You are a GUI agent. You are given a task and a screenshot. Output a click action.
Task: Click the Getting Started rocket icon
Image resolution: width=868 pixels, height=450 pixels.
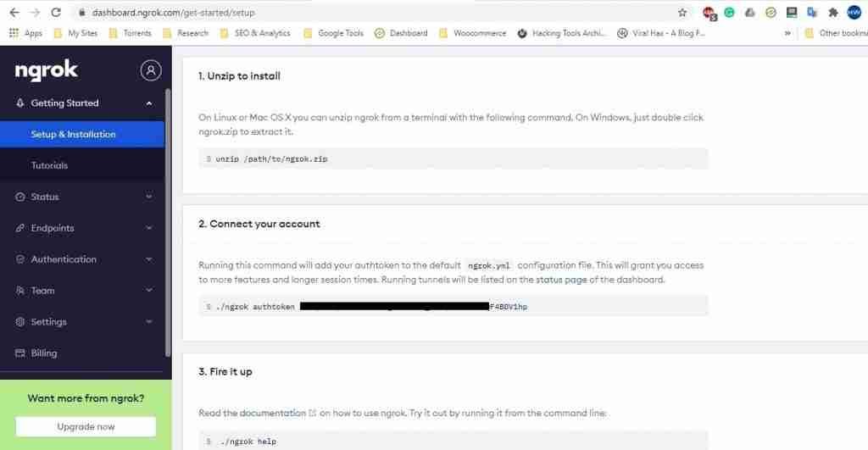tap(20, 103)
